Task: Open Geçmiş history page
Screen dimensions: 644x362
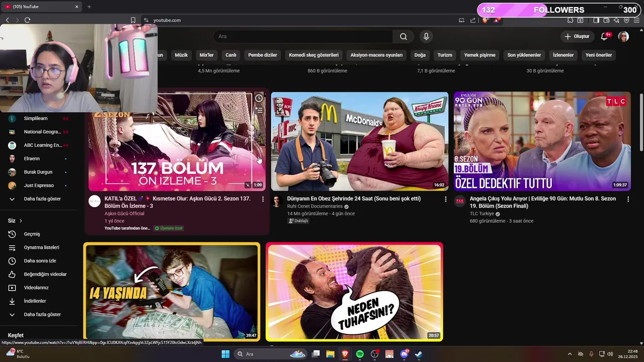Action: click(39, 234)
